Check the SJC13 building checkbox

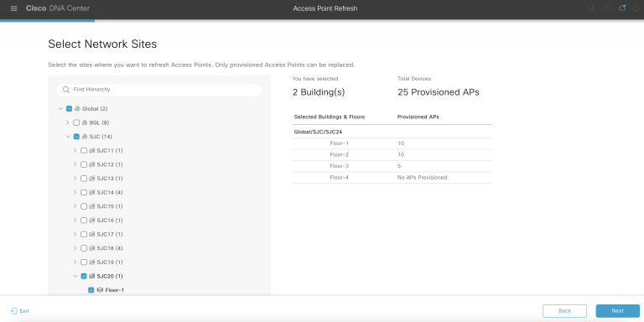coord(84,179)
